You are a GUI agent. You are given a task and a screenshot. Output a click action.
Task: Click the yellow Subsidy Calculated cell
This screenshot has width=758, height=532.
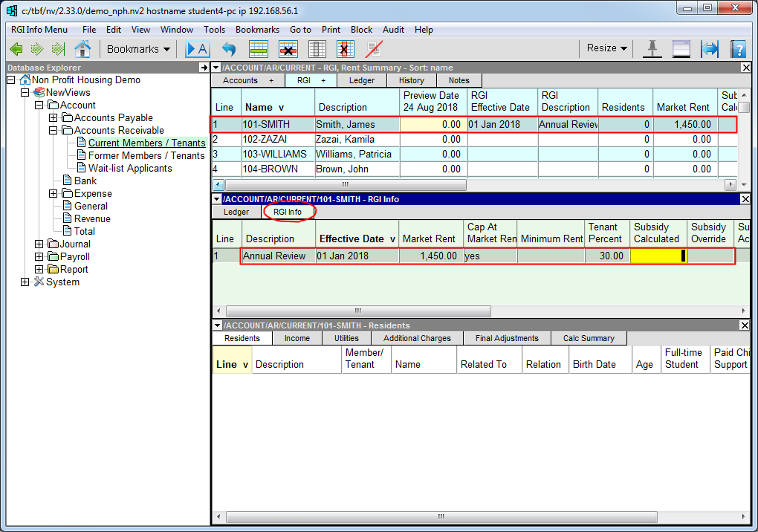(658, 256)
